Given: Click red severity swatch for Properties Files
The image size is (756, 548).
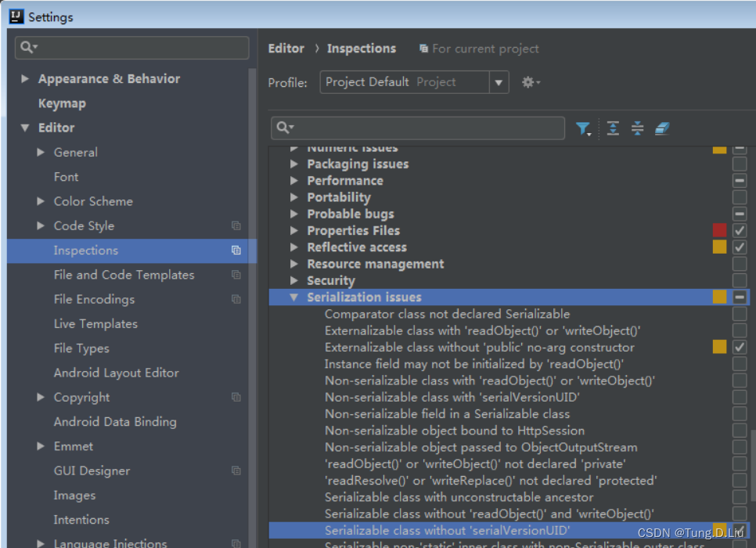Looking at the screenshot, I should coord(719,231).
